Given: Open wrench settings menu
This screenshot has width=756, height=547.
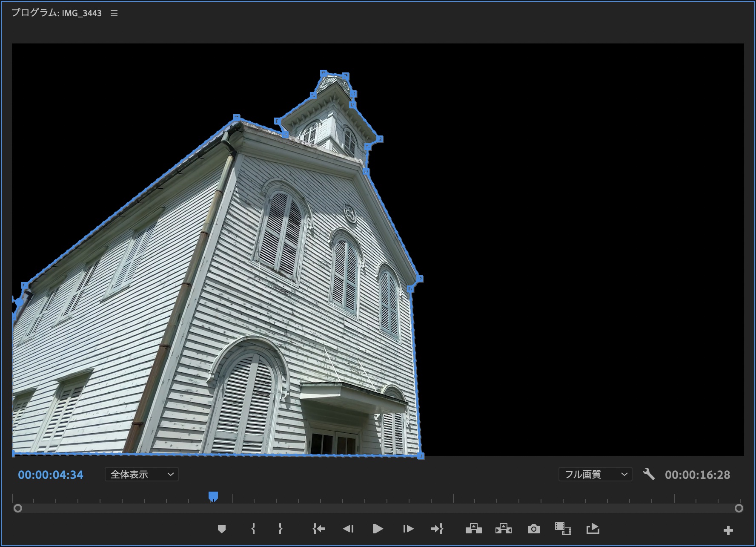Looking at the screenshot, I should (x=648, y=474).
